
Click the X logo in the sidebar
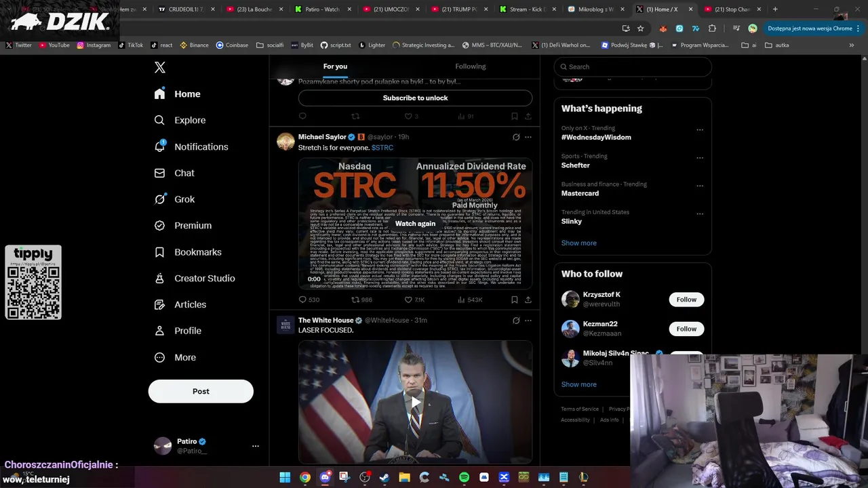160,67
